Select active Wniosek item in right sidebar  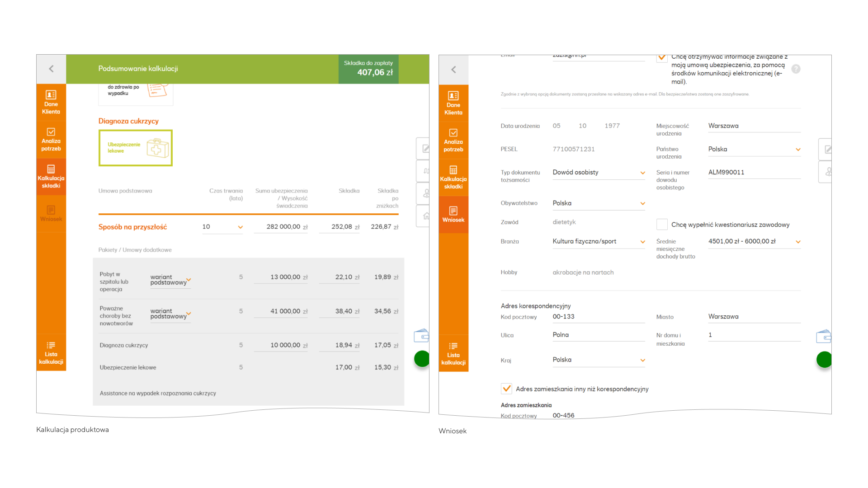[453, 215]
